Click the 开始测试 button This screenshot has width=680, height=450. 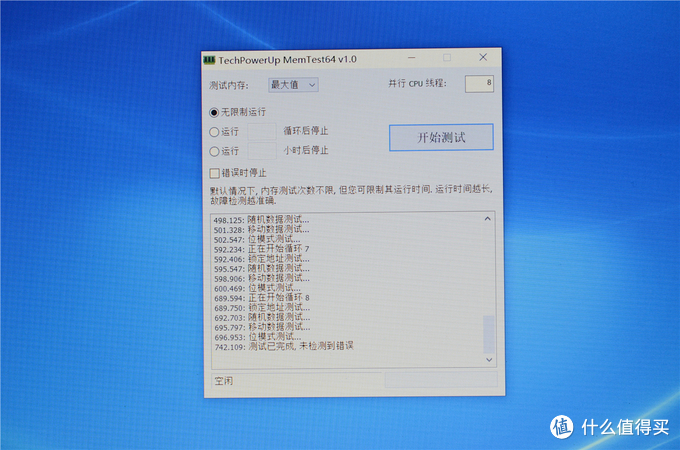pos(441,137)
